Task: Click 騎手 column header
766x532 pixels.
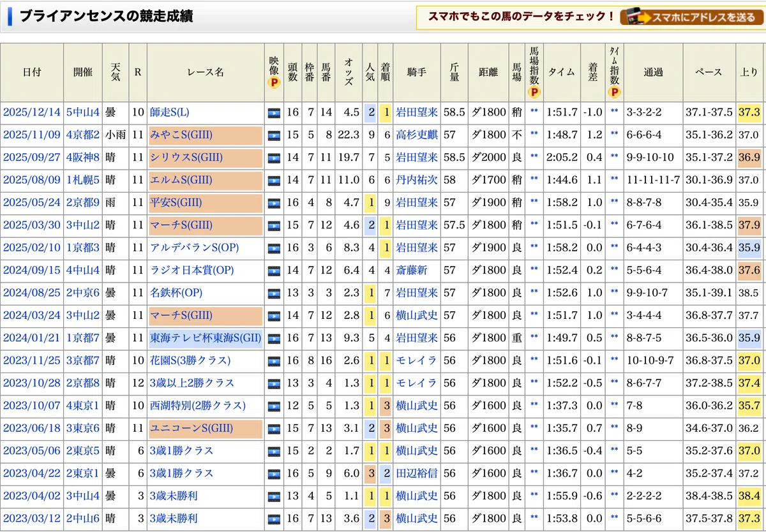Action: (416, 73)
